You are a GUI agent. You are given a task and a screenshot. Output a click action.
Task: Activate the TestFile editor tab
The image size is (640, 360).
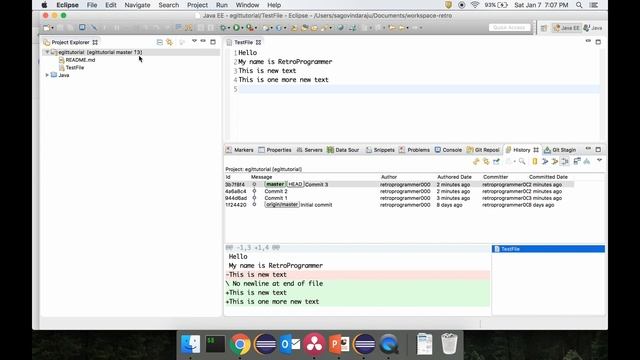pyautogui.click(x=243, y=42)
